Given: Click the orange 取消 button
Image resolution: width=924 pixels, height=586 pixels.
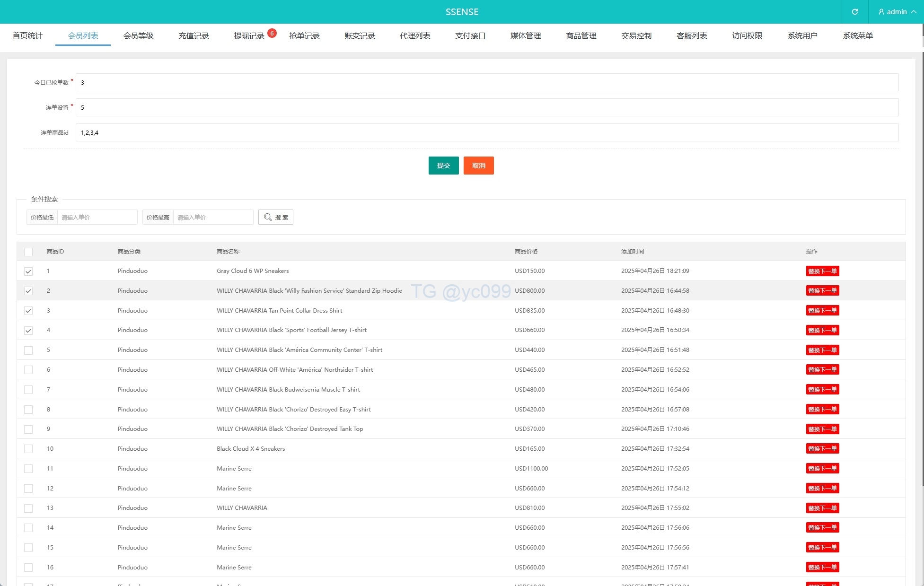Looking at the screenshot, I should (478, 166).
